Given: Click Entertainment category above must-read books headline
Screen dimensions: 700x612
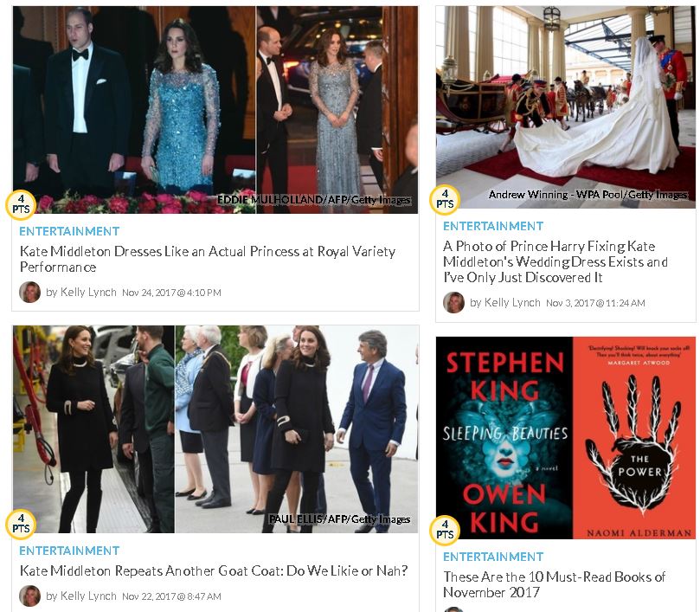Looking at the screenshot, I should click(x=493, y=557).
